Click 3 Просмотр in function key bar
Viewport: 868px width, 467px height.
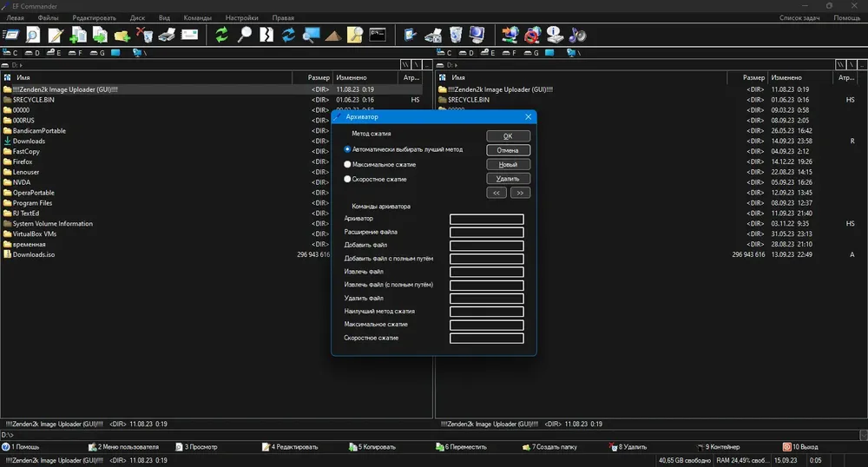(x=196, y=447)
